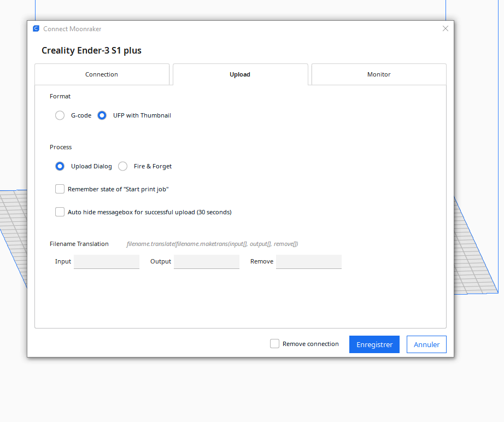Click the Remove characters text field
Image resolution: width=504 pixels, height=422 pixels.
pos(309,262)
